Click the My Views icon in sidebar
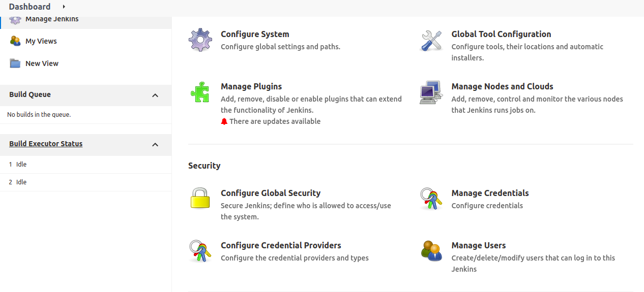Screen dimensions: 644x292 15,41
